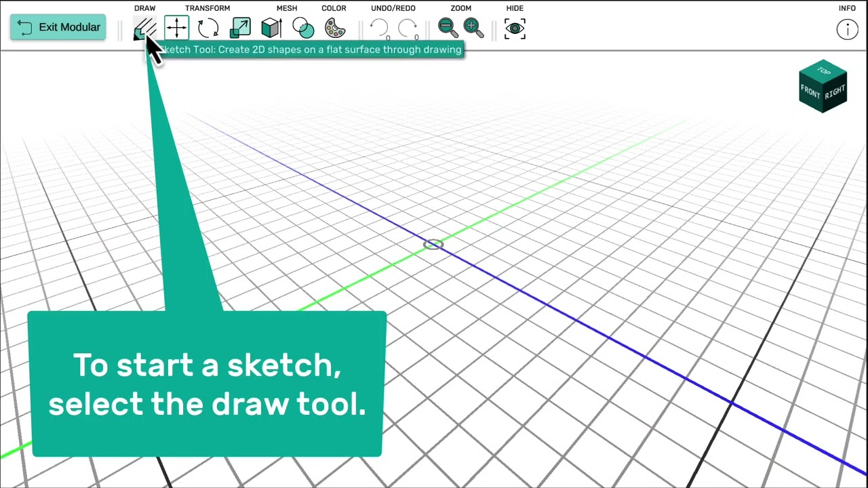
Task: Select the Extrude mesh tool
Action: coord(271,28)
